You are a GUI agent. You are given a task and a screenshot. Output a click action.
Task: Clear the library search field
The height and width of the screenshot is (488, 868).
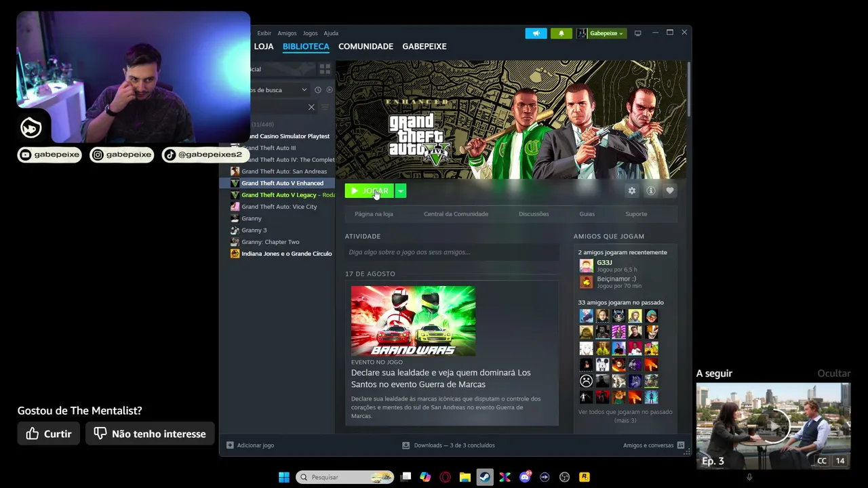click(x=311, y=107)
